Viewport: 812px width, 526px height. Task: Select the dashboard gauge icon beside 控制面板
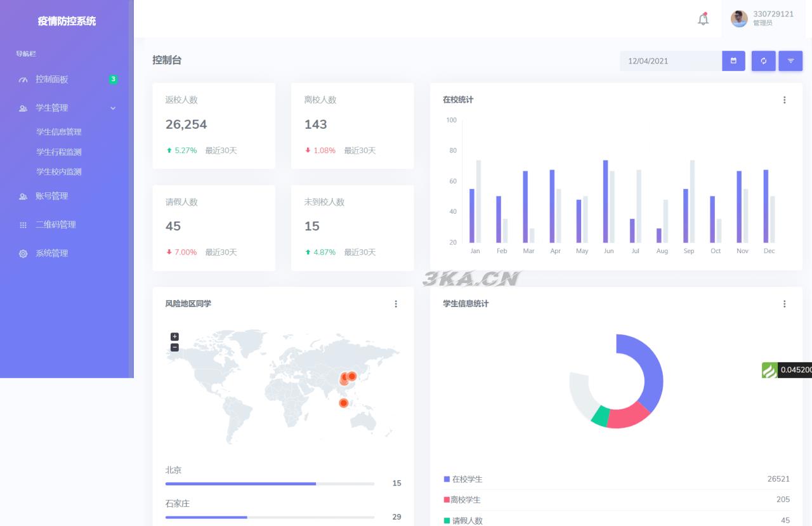23,79
